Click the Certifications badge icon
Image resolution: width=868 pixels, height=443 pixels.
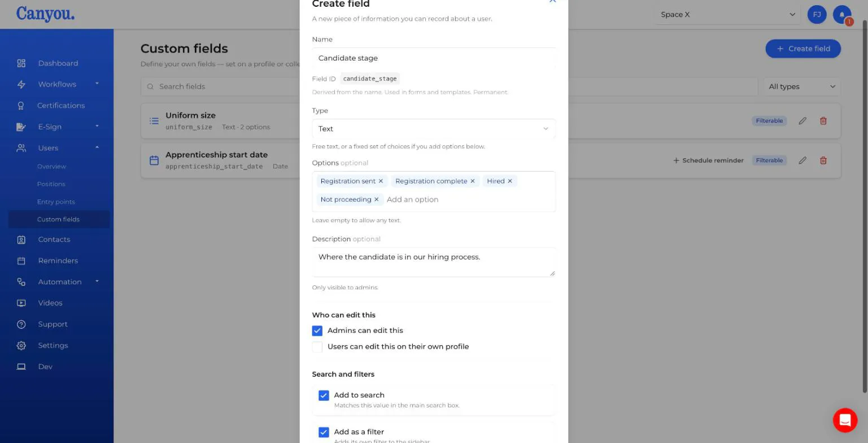coord(21,106)
